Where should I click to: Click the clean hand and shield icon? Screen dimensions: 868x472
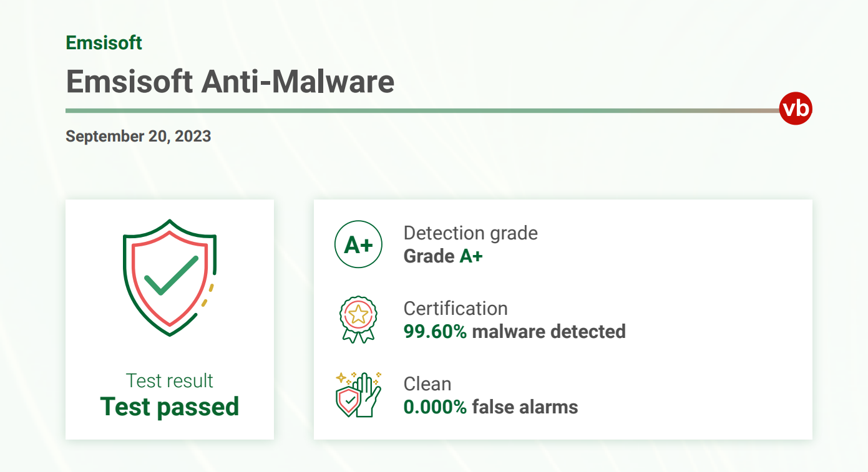tap(358, 395)
